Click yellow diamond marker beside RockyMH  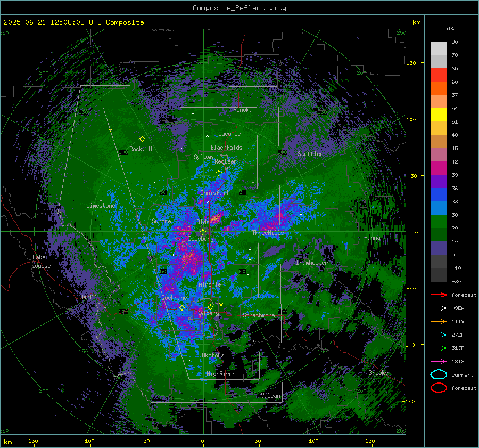point(142,139)
